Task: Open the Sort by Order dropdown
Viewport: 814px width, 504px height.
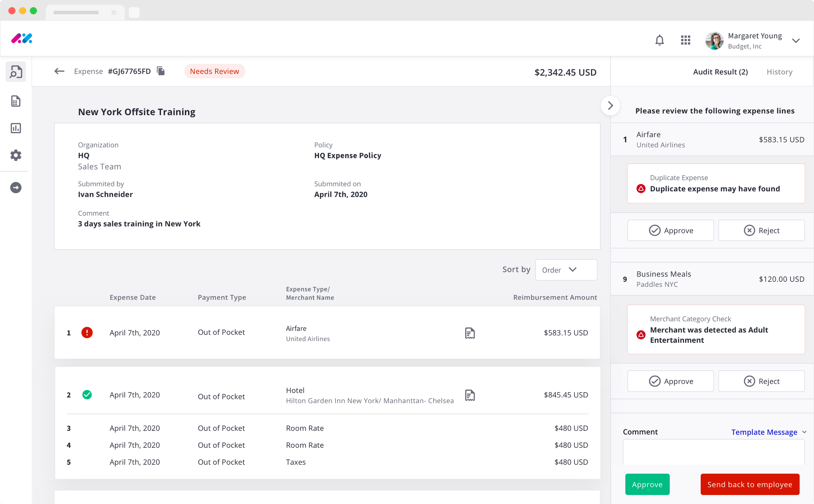Action: [x=566, y=270]
